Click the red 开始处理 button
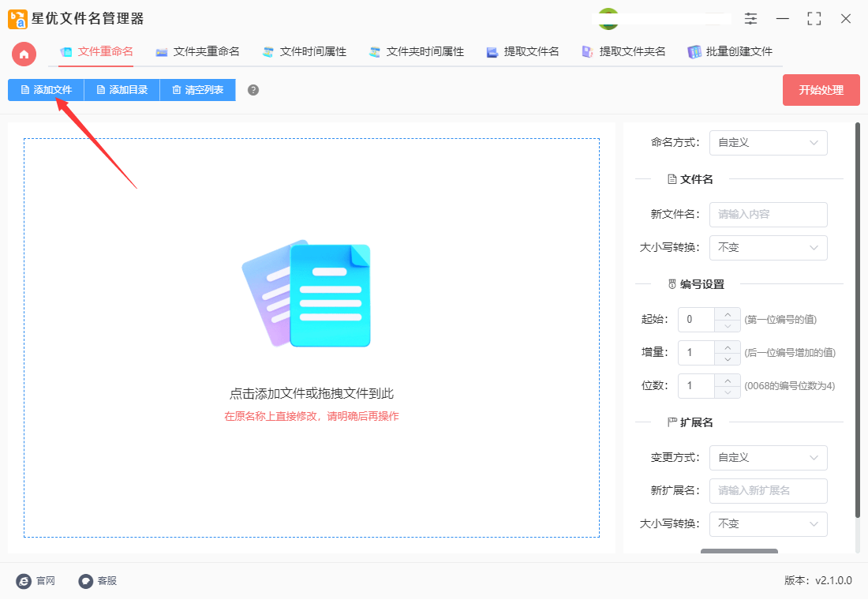Screen dimensions: 868x600 pos(821,90)
